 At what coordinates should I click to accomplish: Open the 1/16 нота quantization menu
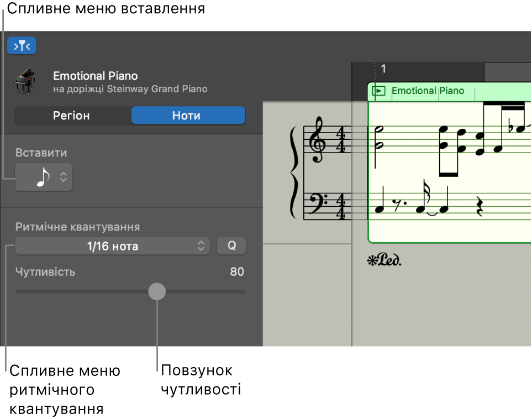[113, 246]
